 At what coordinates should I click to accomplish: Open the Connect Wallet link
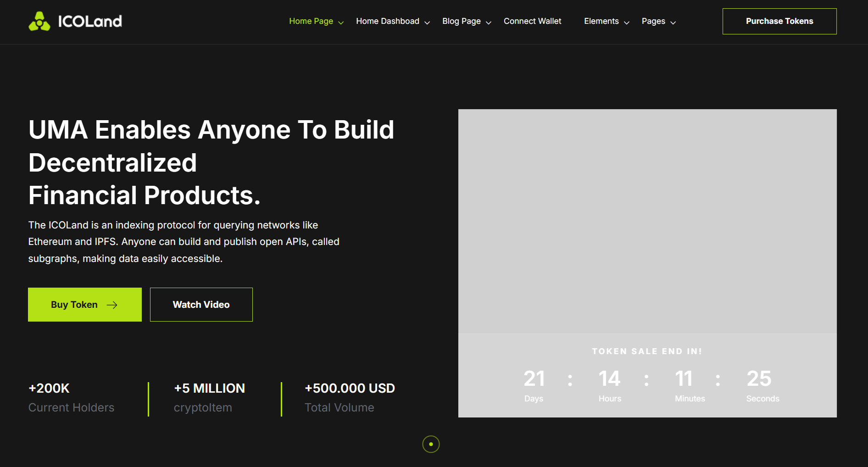[532, 21]
